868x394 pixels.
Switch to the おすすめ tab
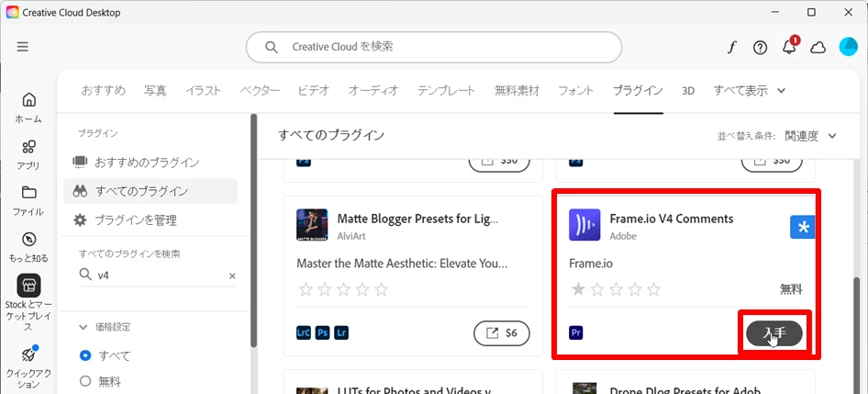coord(104,91)
